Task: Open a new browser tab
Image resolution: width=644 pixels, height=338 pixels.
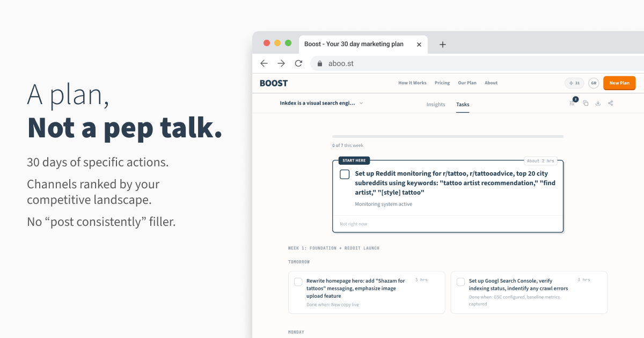Action: pyautogui.click(x=442, y=44)
